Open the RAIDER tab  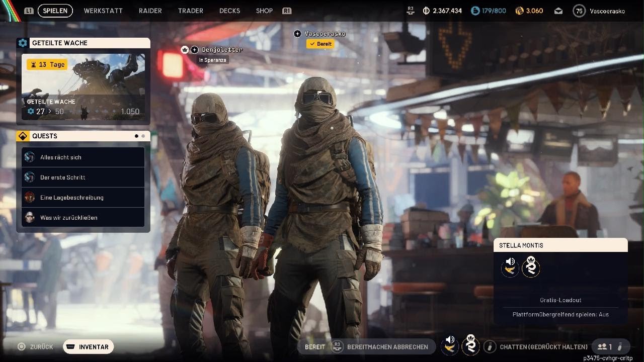[x=150, y=11]
